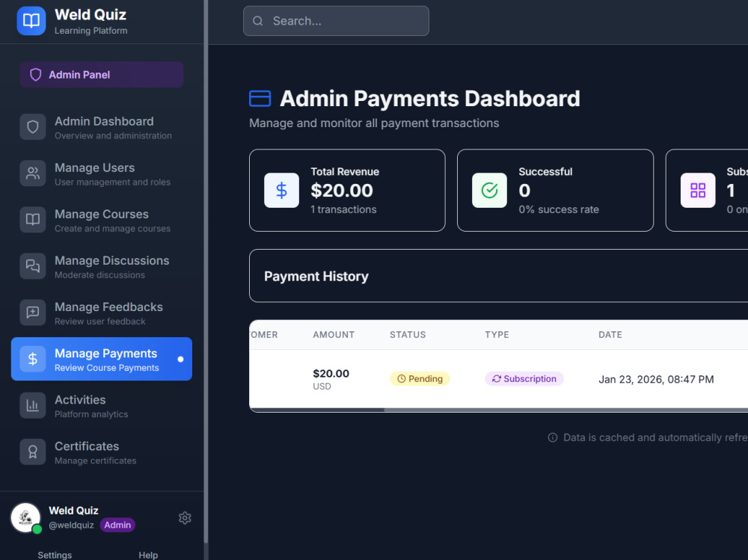This screenshot has height=560, width=748.
Task: Click the Pending status badge
Action: [x=420, y=379]
